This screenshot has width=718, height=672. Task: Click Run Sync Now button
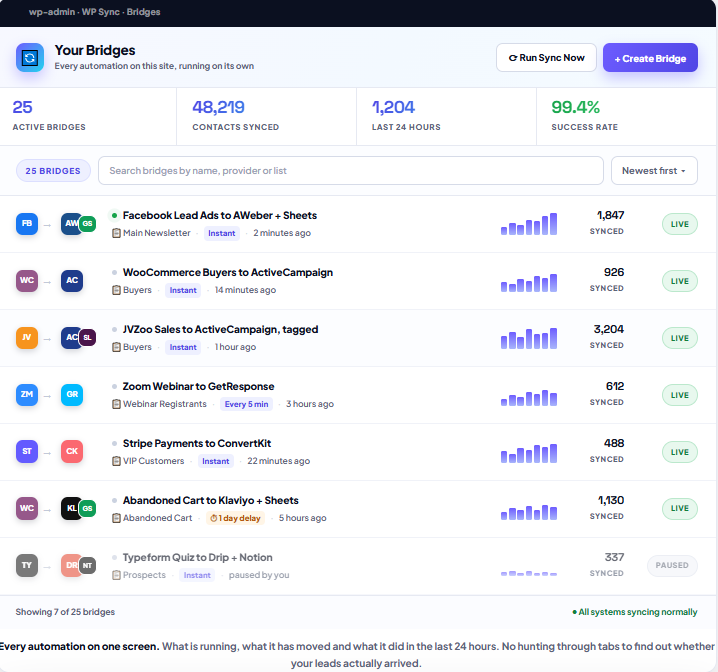[x=546, y=58]
